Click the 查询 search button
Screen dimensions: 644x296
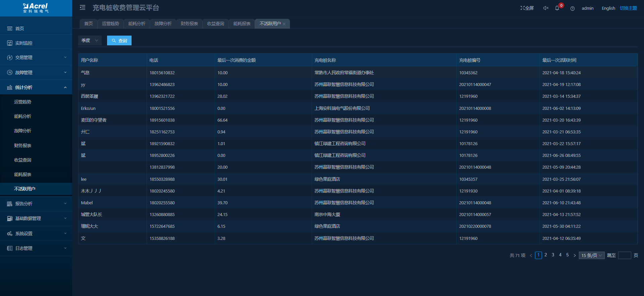coord(119,40)
